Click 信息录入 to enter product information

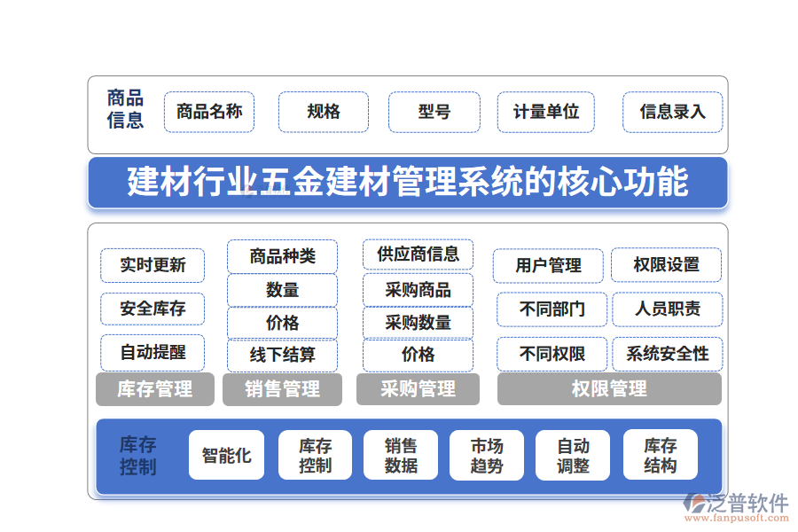coord(672,112)
